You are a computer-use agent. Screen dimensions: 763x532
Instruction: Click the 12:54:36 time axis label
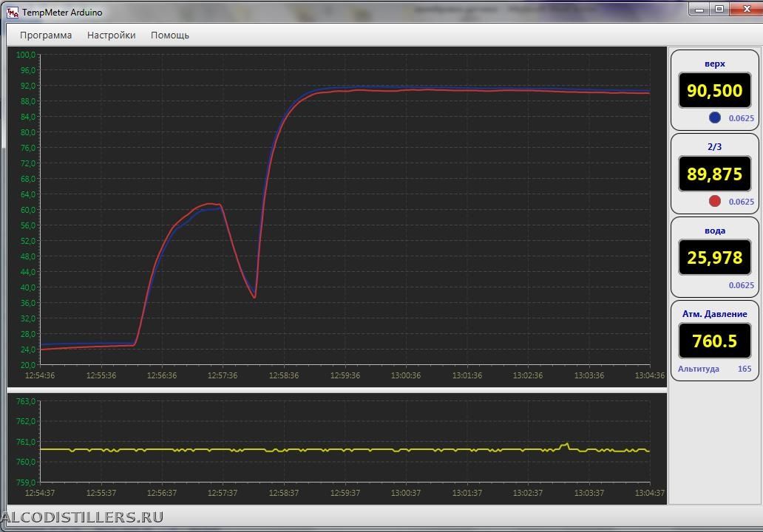pos(40,375)
